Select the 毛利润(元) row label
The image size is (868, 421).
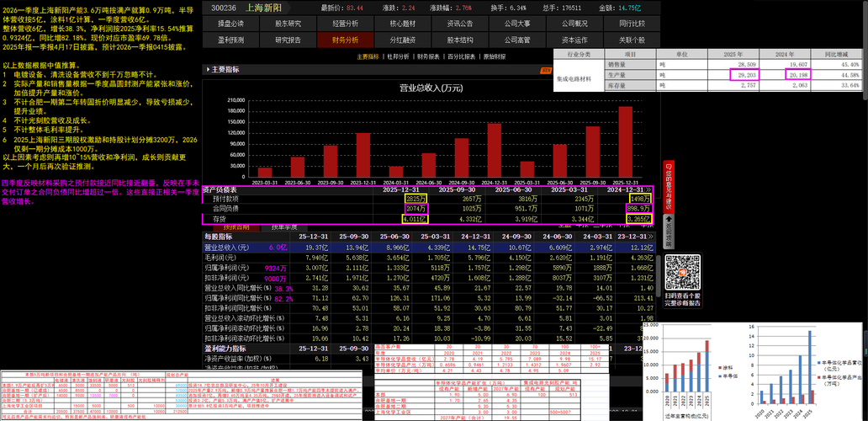point(220,258)
